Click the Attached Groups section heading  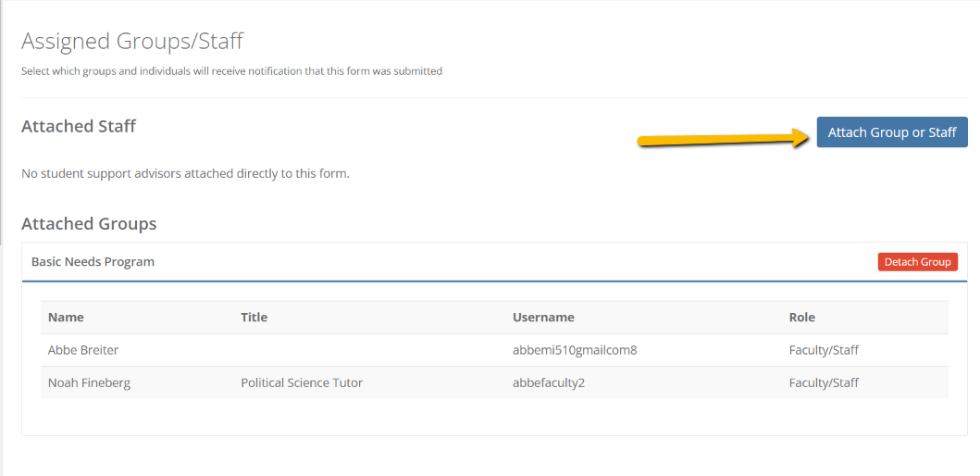89,223
